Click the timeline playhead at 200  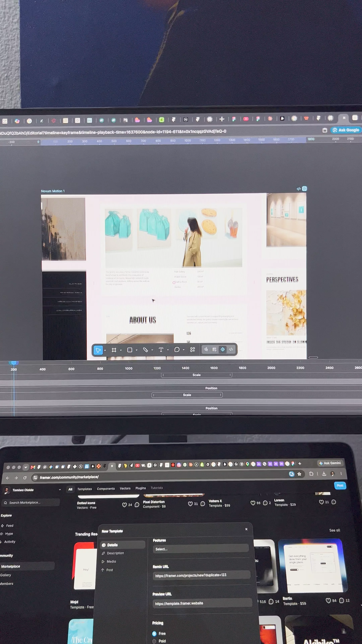14,363
